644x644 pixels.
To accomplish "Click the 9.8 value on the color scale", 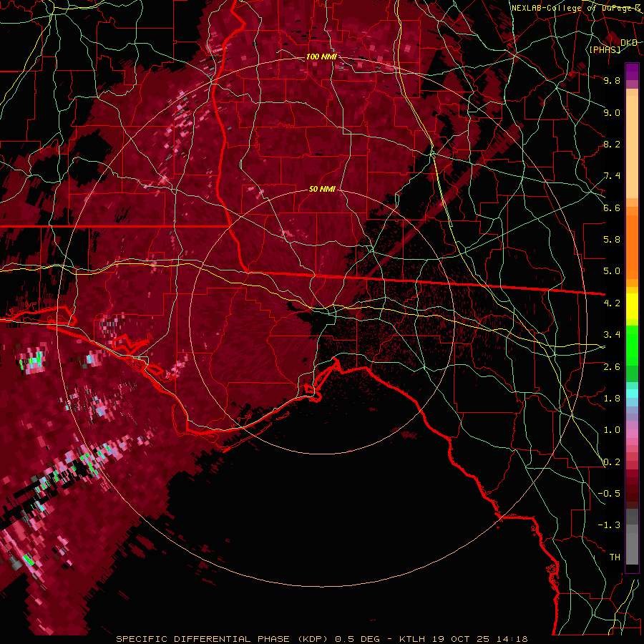I will tap(612, 80).
